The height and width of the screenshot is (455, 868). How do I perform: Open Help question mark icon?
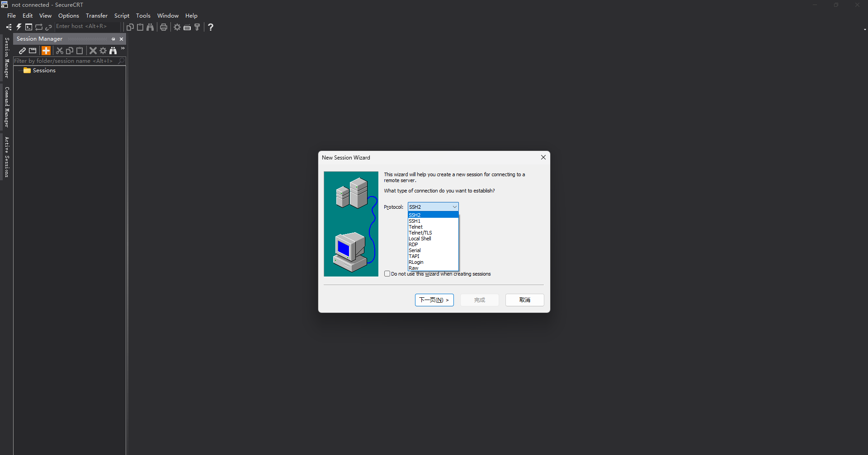pyautogui.click(x=211, y=27)
